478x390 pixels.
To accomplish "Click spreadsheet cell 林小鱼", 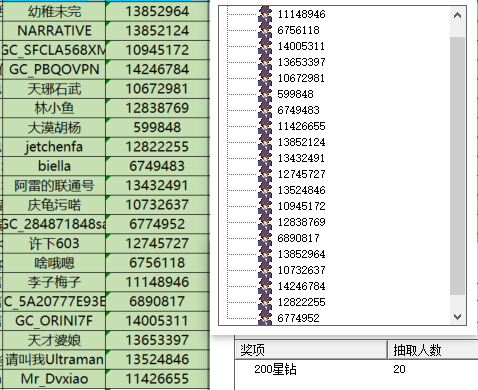I will tap(54, 108).
